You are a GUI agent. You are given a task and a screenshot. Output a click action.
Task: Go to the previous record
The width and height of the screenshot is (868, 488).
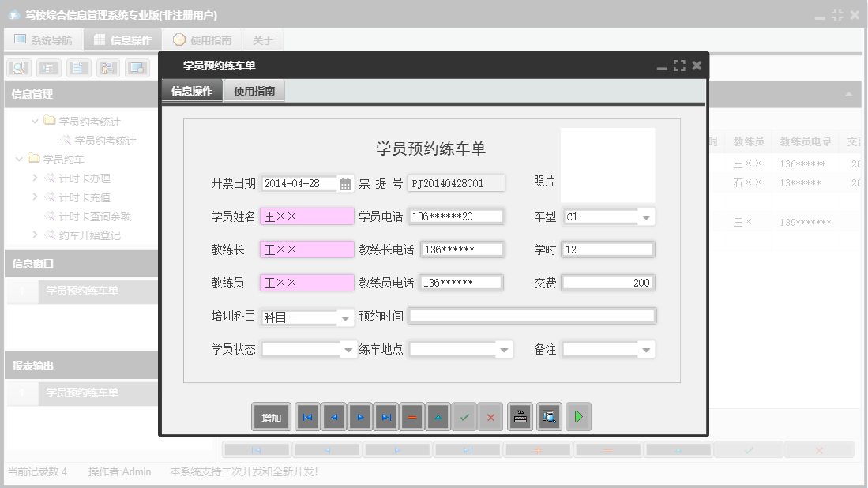(333, 417)
